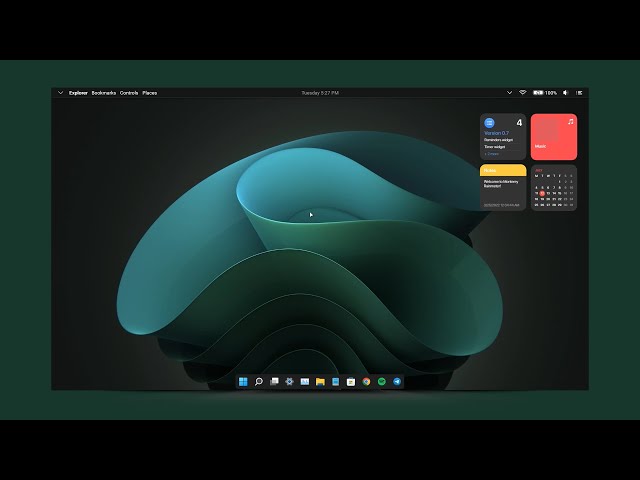Open the Windows Start button in the dock

[243, 382]
